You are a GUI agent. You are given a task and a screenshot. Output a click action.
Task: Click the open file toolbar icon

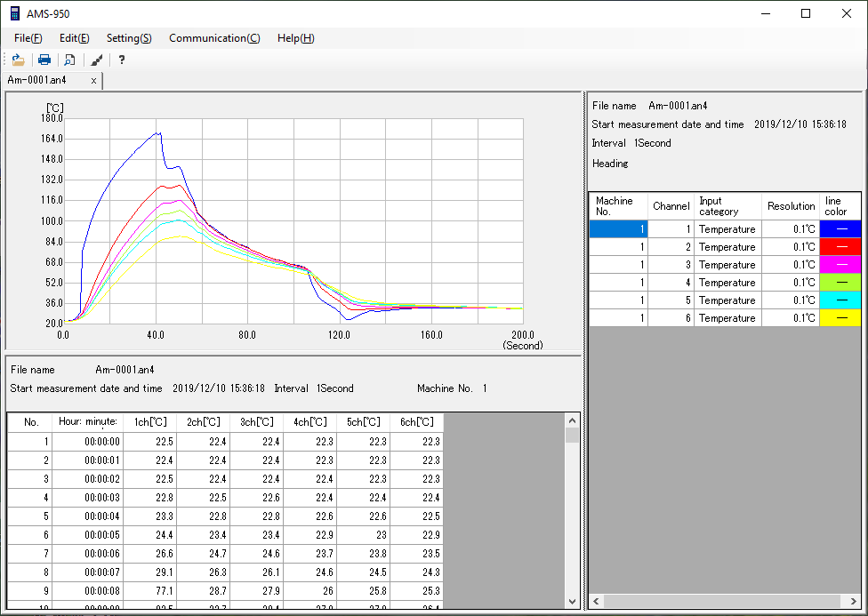18,60
